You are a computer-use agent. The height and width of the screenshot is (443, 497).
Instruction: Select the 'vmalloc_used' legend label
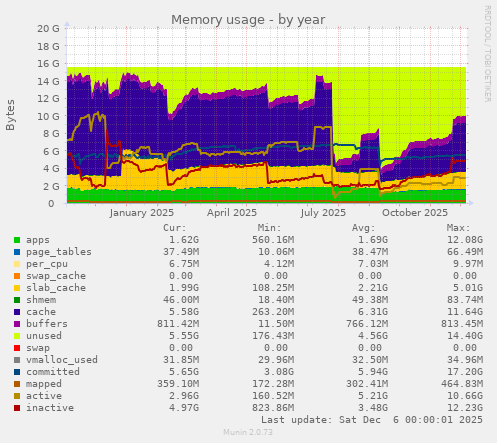62,360
